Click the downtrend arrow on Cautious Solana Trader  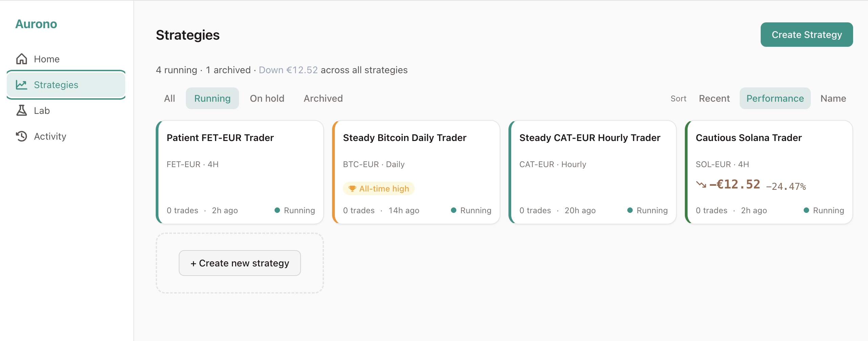(702, 185)
